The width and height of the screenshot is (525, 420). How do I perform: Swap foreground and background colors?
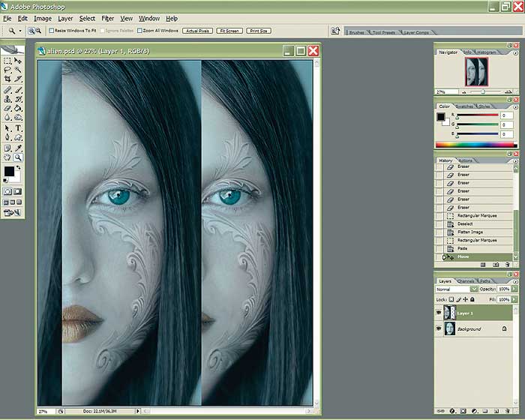tap(19, 167)
